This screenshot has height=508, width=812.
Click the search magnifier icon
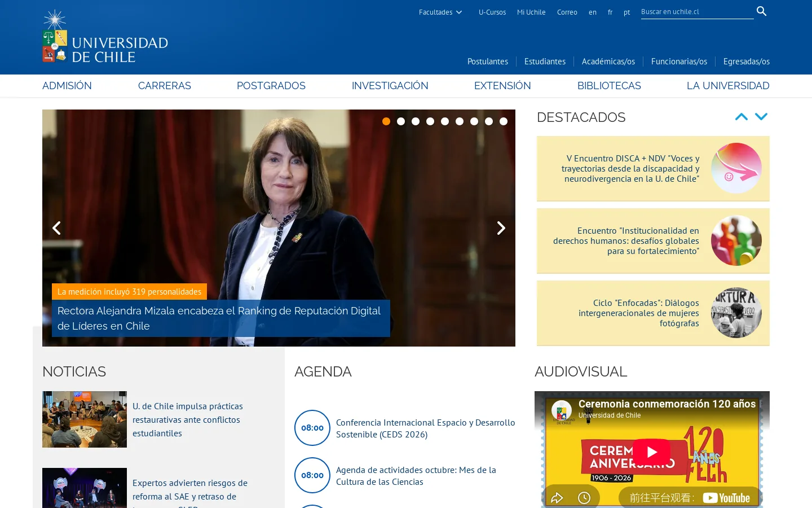[x=761, y=11]
